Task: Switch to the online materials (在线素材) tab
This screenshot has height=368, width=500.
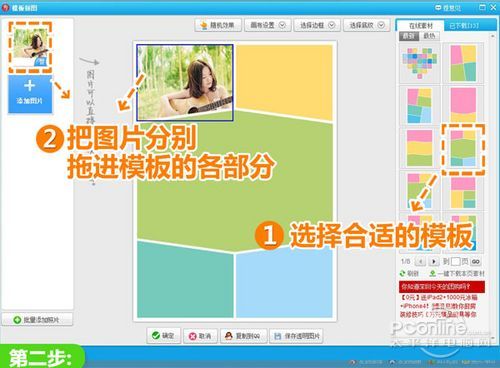Action: tap(420, 26)
